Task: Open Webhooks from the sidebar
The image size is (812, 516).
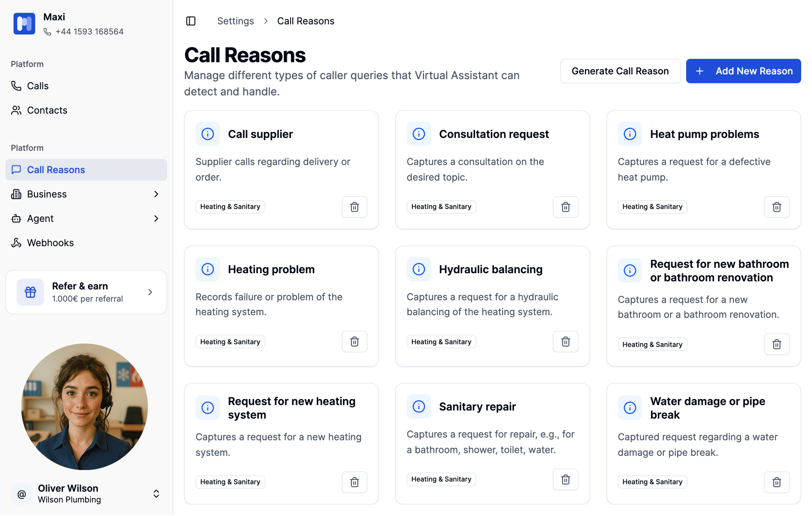Action: (x=50, y=242)
